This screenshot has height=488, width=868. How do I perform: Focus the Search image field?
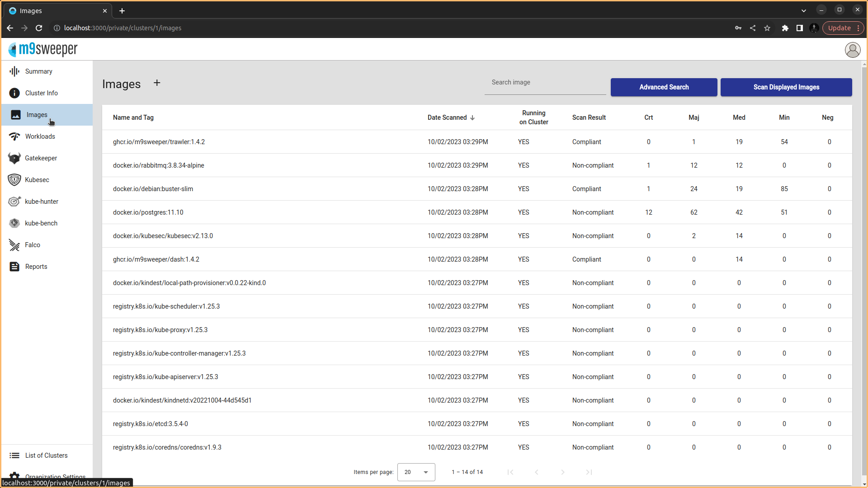tap(545, 83)
